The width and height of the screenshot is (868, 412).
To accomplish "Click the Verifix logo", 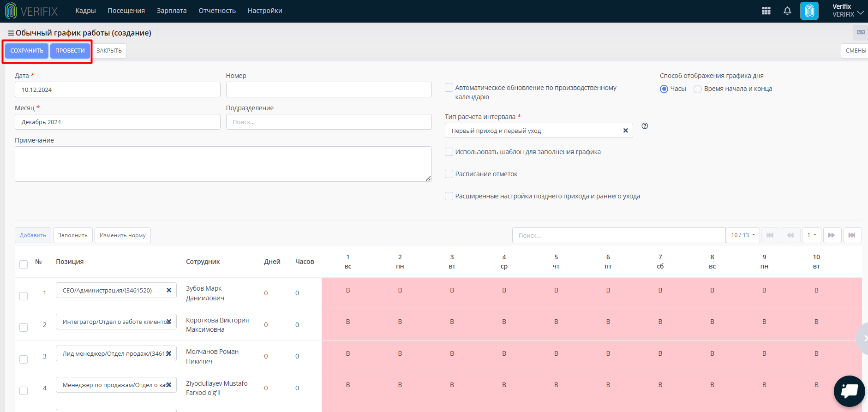I will coord(31,11).
